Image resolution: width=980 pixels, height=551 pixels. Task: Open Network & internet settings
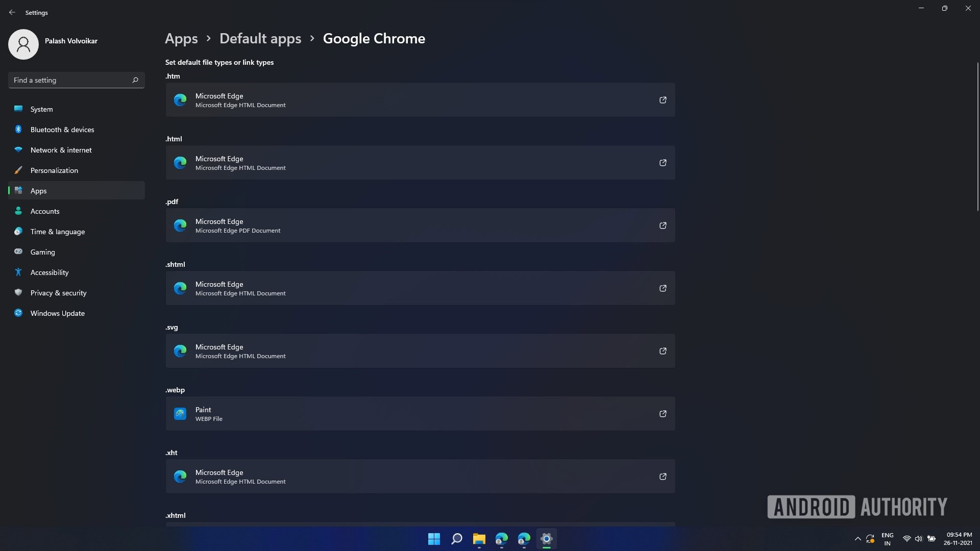click(x=61, y=150)
